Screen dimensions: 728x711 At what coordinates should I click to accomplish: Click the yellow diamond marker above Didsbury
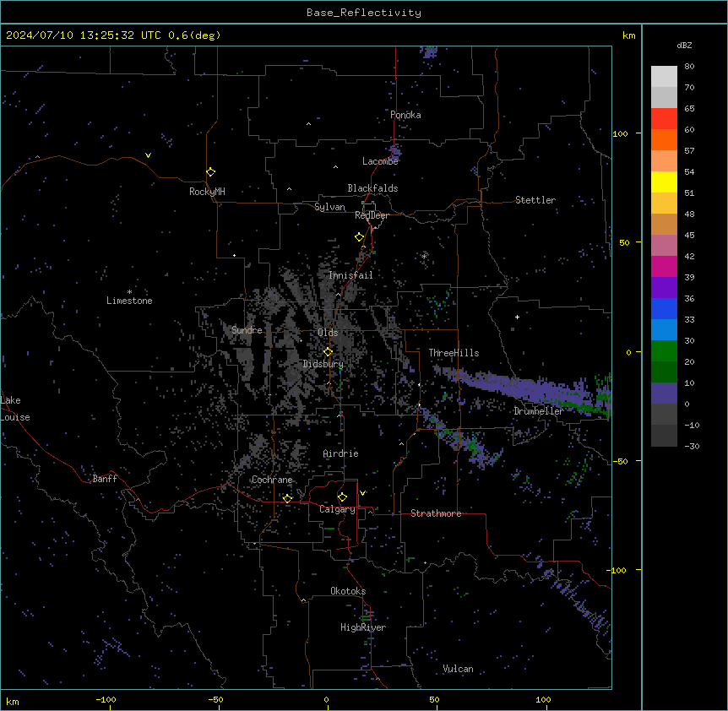[x=328, y=352]
